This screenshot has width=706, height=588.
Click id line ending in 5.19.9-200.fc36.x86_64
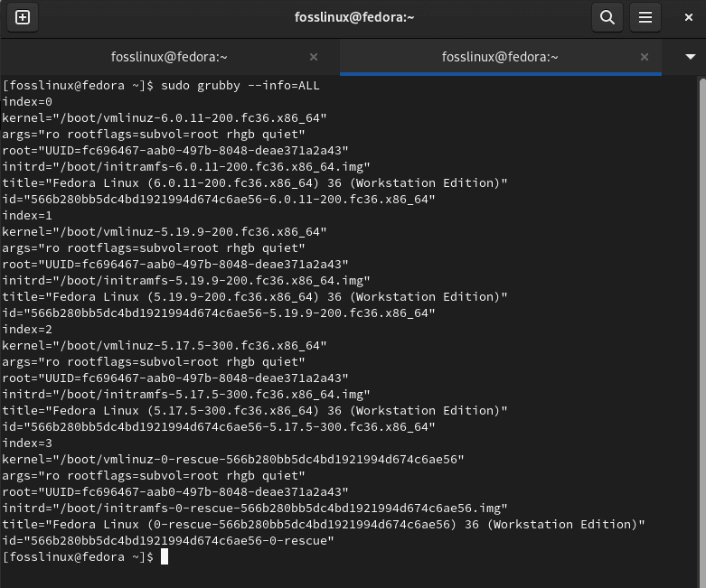click(219, 313)
